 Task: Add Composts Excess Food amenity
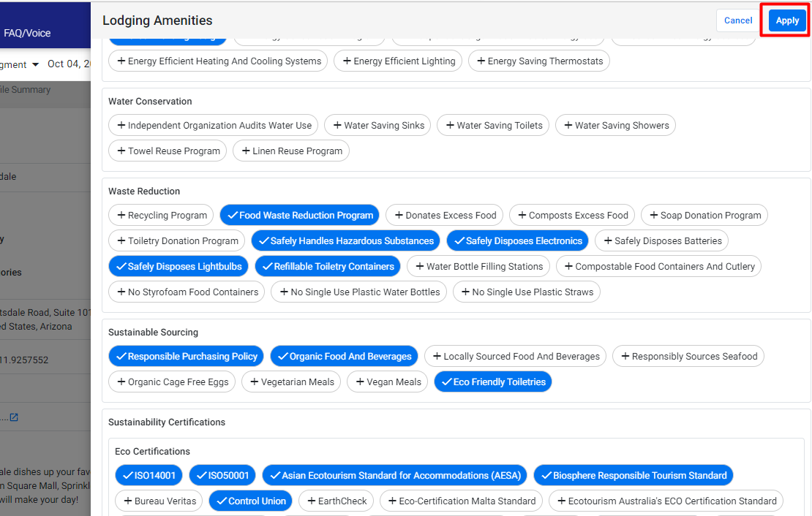coord(572,215)
